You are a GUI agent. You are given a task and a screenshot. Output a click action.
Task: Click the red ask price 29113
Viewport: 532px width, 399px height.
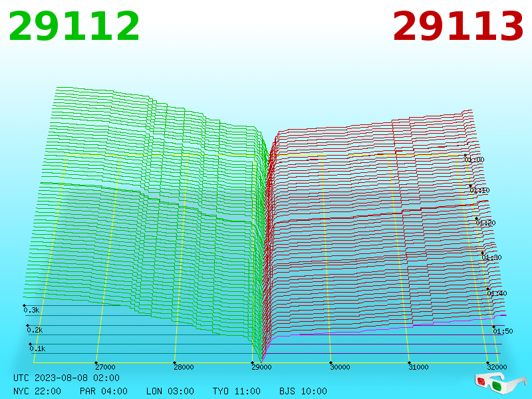click(x=458, y=26)
